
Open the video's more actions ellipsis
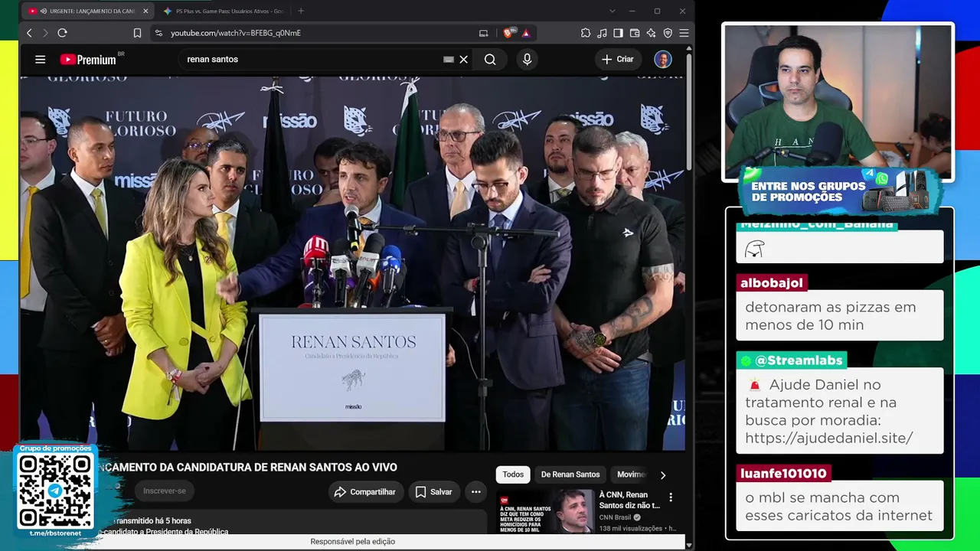pos(476,492)
